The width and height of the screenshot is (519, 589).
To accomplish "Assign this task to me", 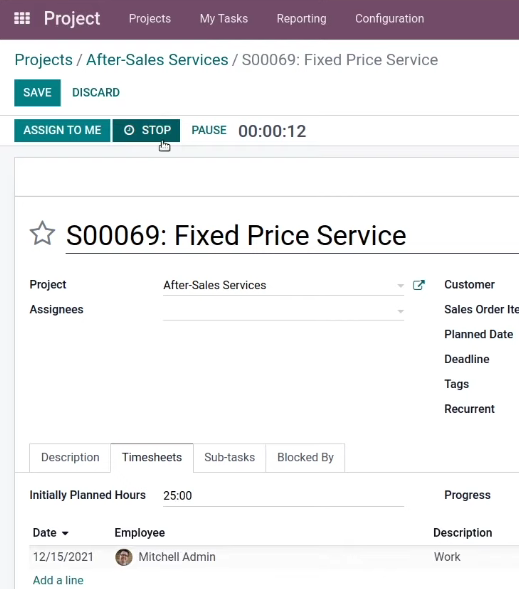I will (62, 130).
